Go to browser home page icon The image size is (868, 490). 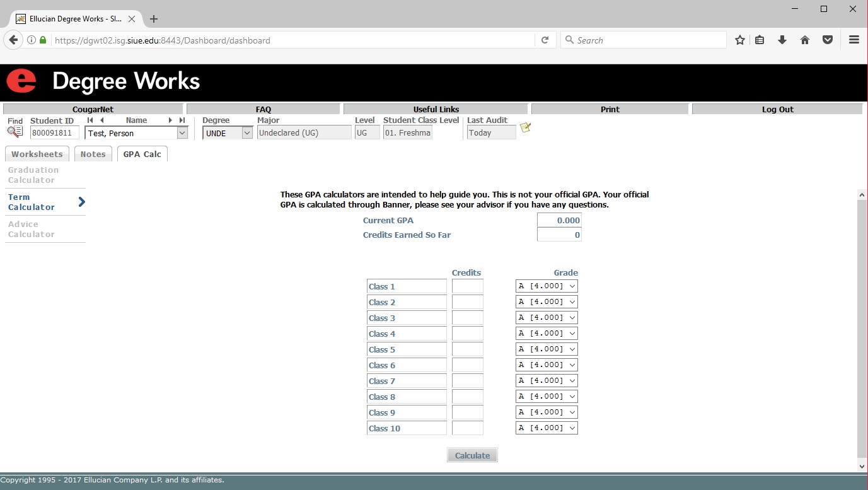(805, 40)
